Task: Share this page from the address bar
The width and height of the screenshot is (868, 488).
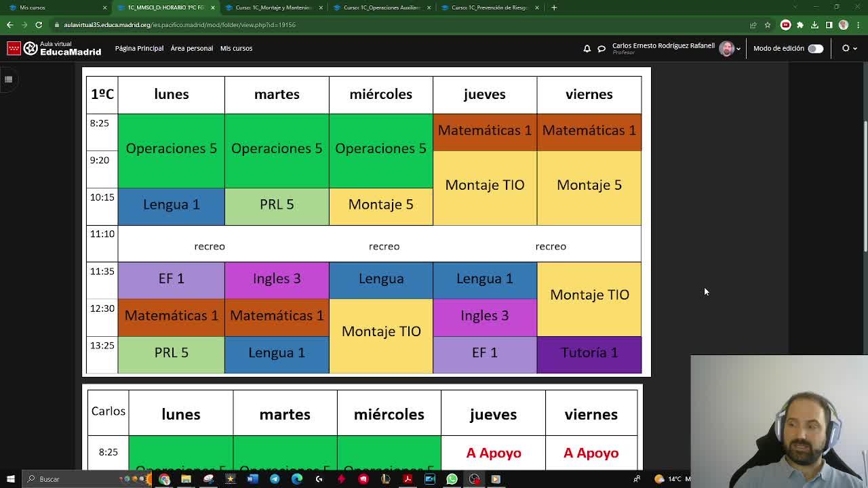Action: tap(753, 25)
